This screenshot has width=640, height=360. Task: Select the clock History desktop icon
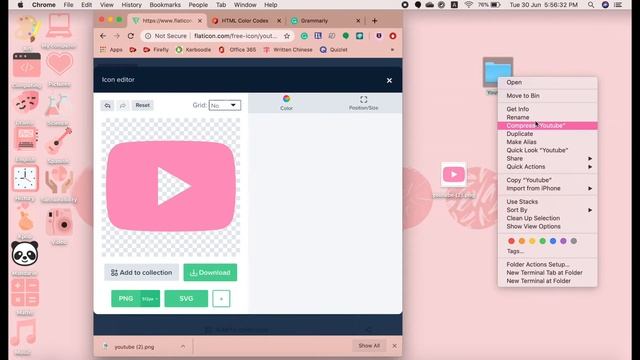click(25, 178)
